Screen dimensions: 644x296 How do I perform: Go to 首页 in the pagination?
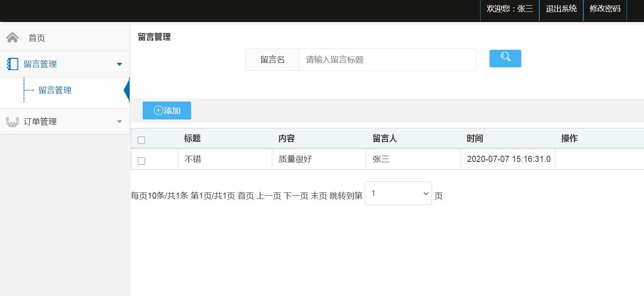coord(246,196)
